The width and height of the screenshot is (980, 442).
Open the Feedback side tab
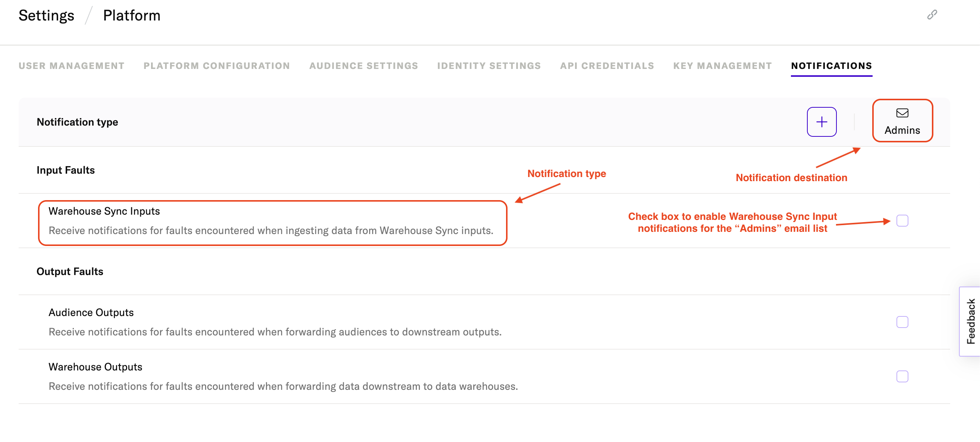[x=970, y=321]
